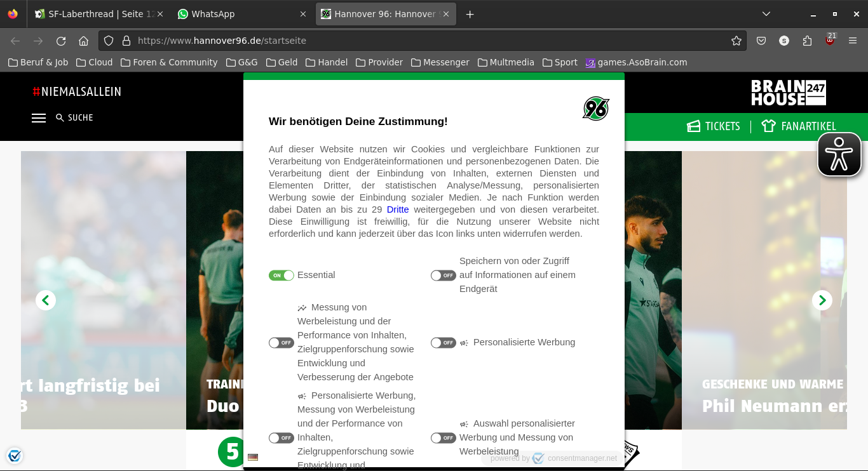Click the SUCHE search icon
Viewport: 868px width, 471px height.
point(60,118)
